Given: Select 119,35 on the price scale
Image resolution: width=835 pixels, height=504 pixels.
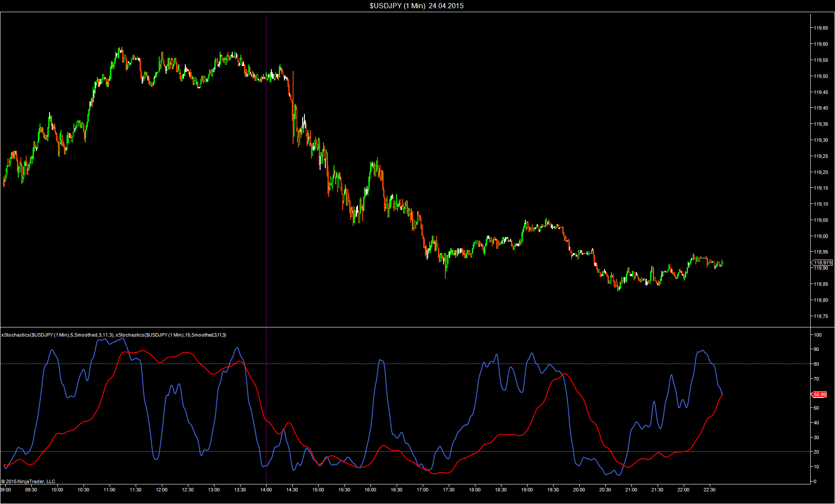Looking at the screenshot, I should point(821,124).
